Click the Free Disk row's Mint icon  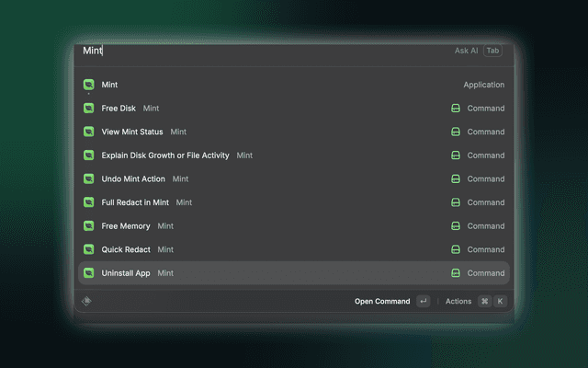click(x=89, y=109)
